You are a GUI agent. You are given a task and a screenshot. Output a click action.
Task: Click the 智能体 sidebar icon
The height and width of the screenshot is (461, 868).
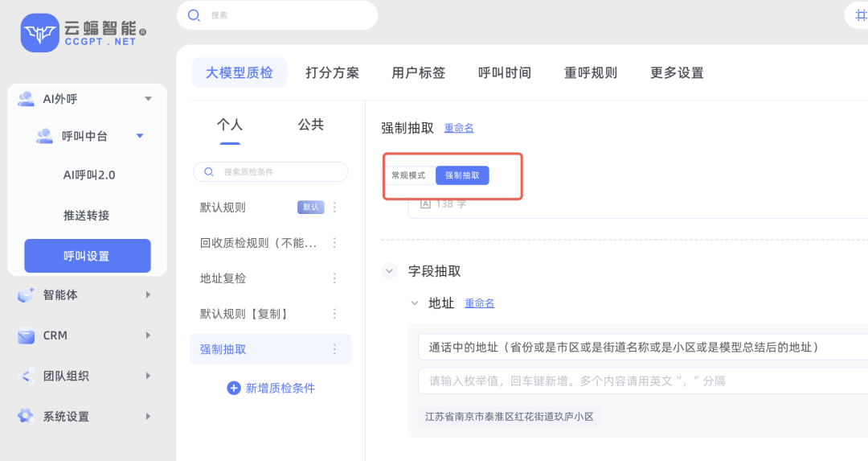point(26,295)
